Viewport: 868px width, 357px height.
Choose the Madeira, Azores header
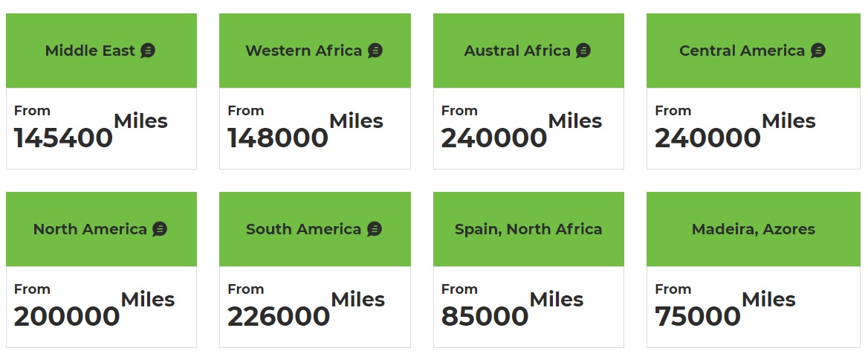tap(753, 229)
